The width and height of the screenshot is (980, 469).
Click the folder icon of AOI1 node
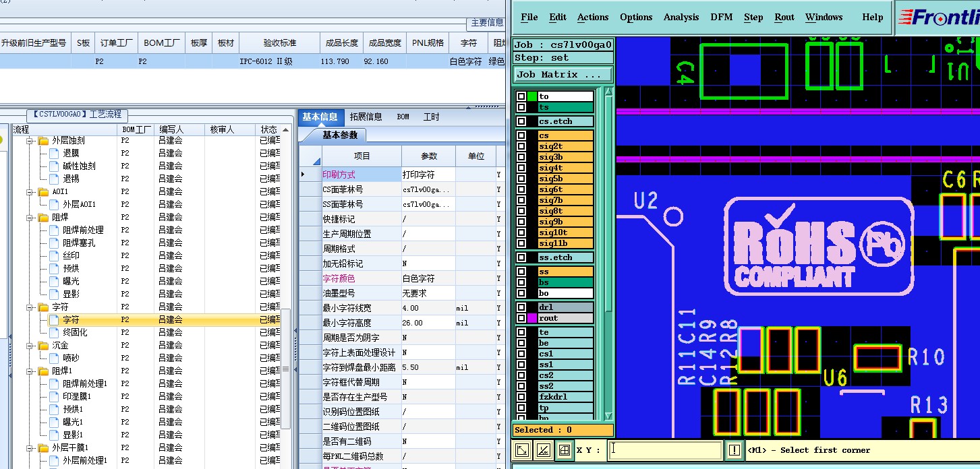pos(44,192)
